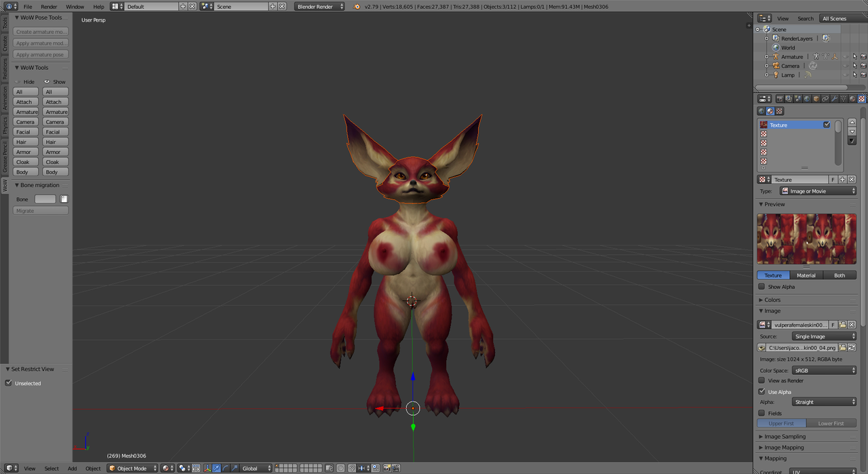Open the Color Space sRGB dropdown
The height and width of the screenshot is (474, 868).
coord(824,370)
